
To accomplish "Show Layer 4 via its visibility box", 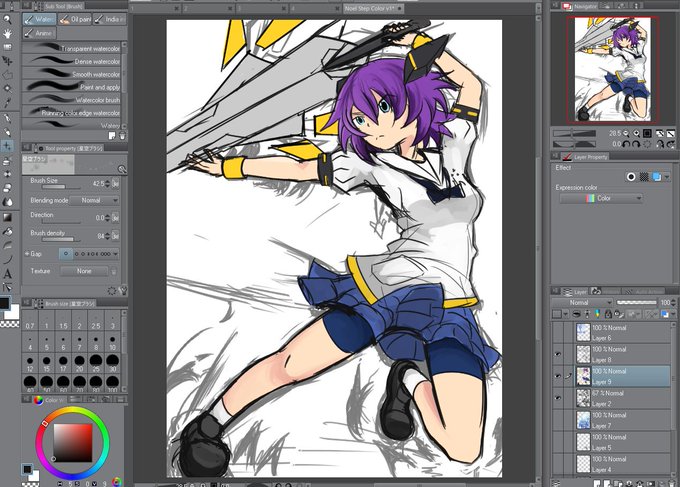I will pyautogui.click(x=558, y=464).
